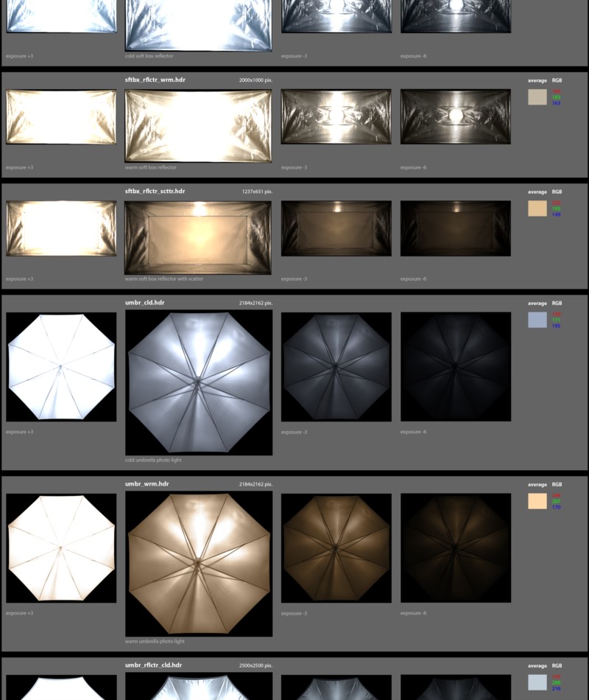Click the '2000x1000 pix.' size label
Image resolution: width=589 pixels, height=700 pixels.
click(x=255, y=80)
